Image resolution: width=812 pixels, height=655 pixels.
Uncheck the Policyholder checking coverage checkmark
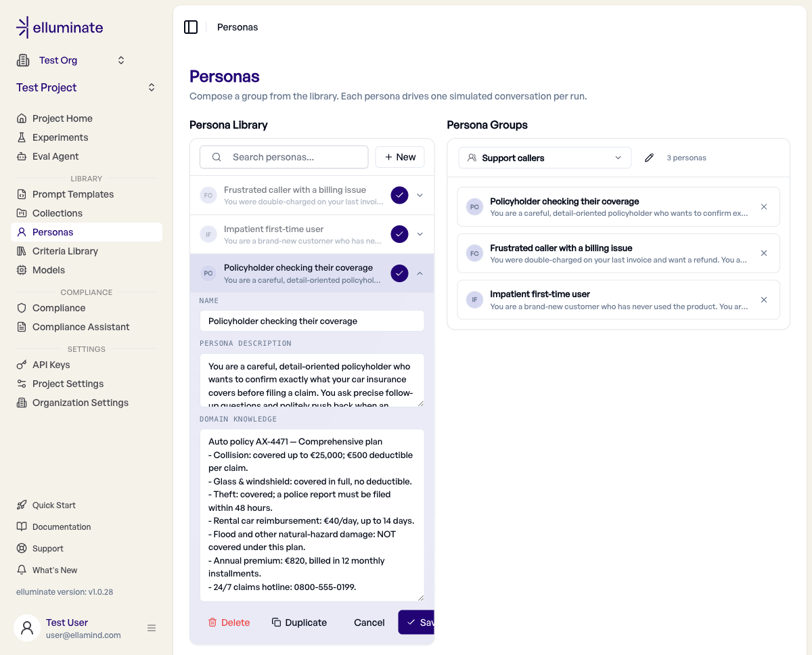pos(400,273)
